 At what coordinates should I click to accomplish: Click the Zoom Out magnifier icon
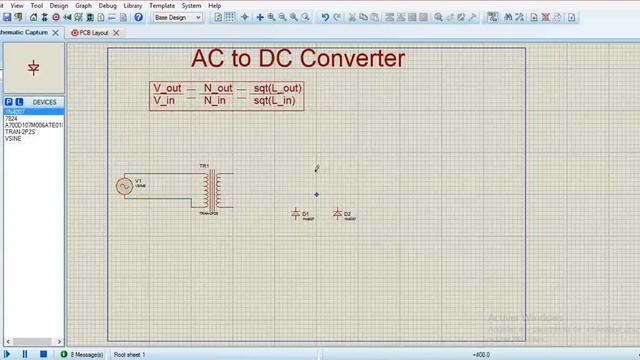tap(282, 17)
